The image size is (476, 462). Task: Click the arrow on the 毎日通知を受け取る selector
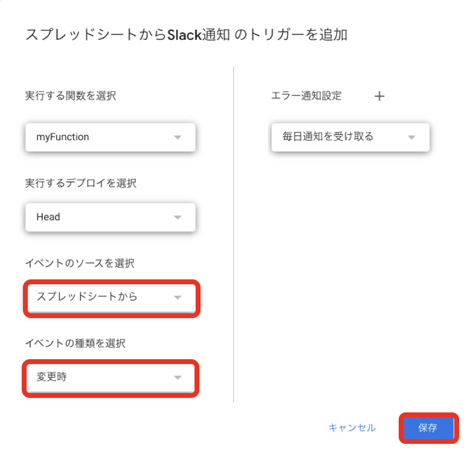click(411, 137)
